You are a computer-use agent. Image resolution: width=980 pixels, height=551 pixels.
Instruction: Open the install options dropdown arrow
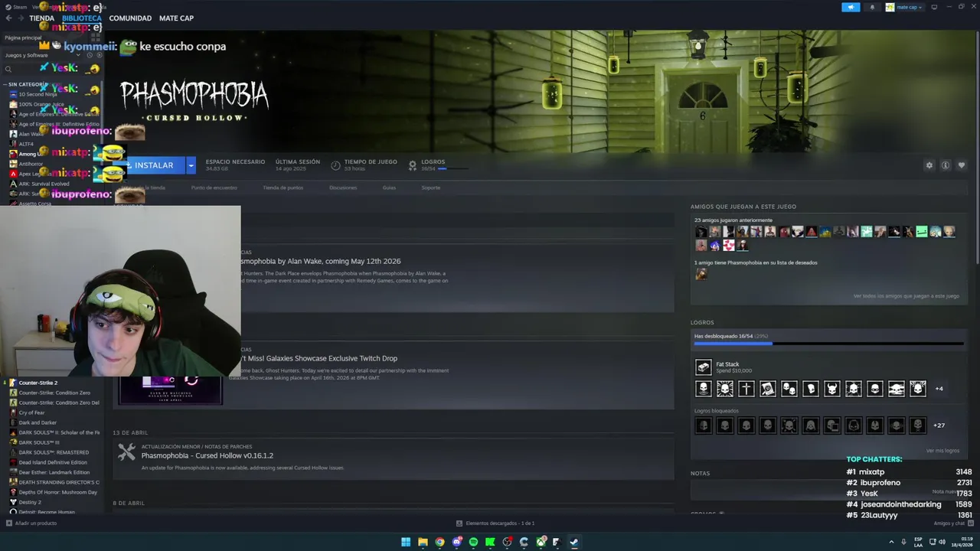(x=191, y=165)
